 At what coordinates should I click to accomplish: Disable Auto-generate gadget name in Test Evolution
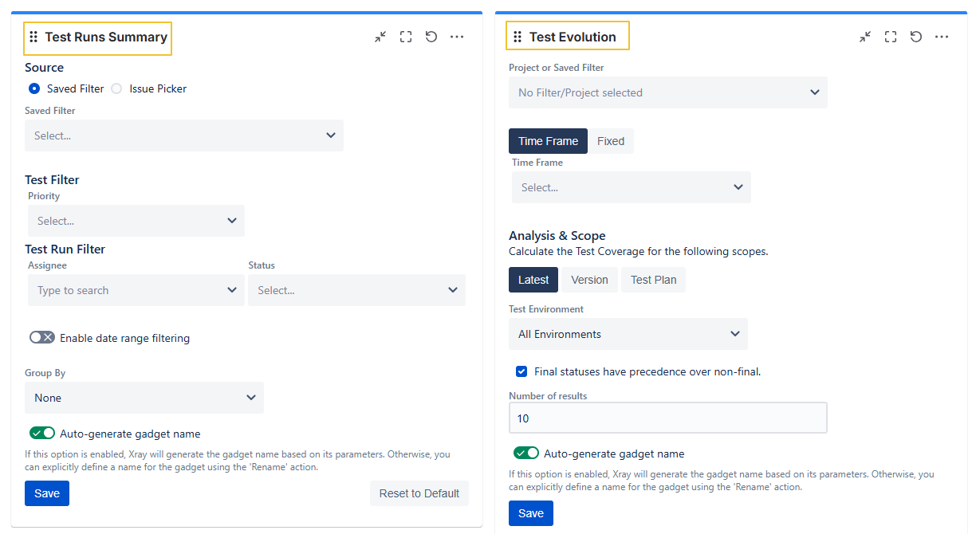coord(526,454)
